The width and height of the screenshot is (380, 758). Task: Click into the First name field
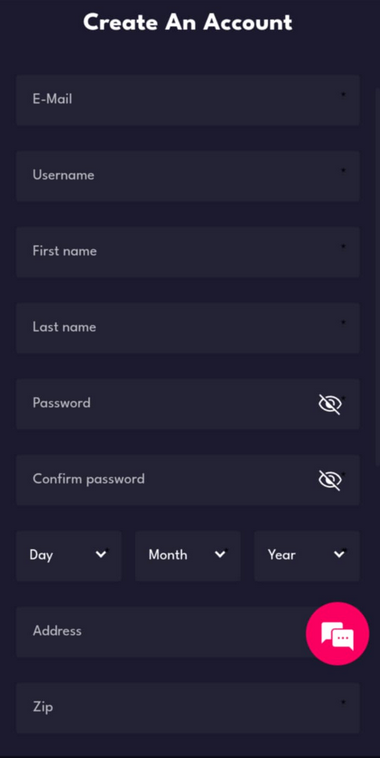pyautogui.click(x=188, y=252)
